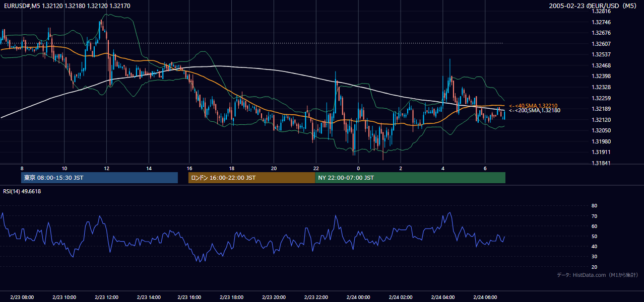644x302 pixels.
Task: Click bottom time label 2/23 16:00
Action: coord(190,297)
